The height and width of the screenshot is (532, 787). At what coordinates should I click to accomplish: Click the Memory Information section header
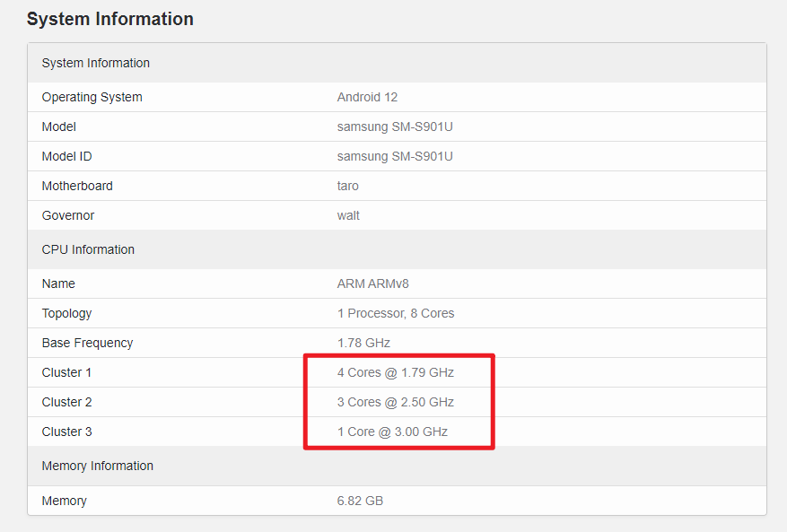(x=97, y=466)
